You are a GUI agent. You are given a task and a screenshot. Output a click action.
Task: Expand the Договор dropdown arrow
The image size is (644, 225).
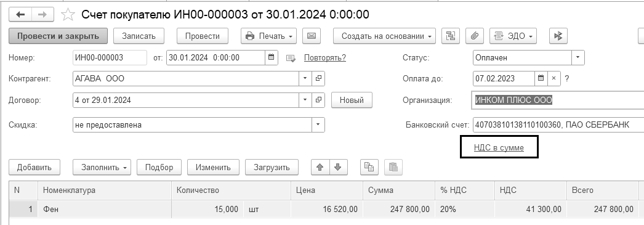(305, 100)
